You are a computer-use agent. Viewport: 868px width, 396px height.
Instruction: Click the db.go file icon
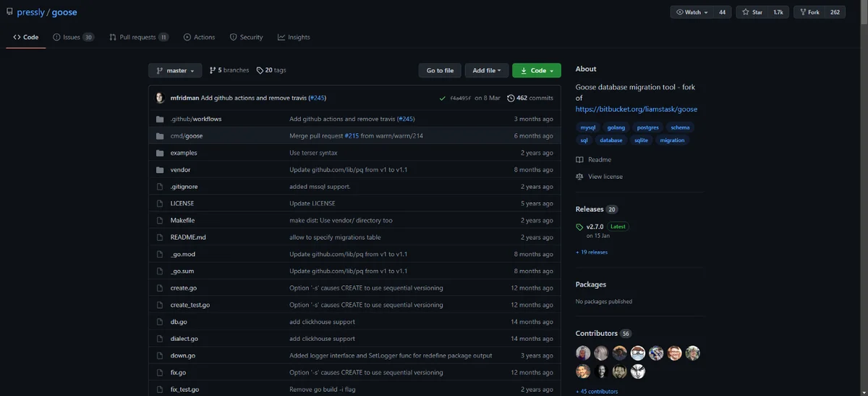click(x=160, y=321)
